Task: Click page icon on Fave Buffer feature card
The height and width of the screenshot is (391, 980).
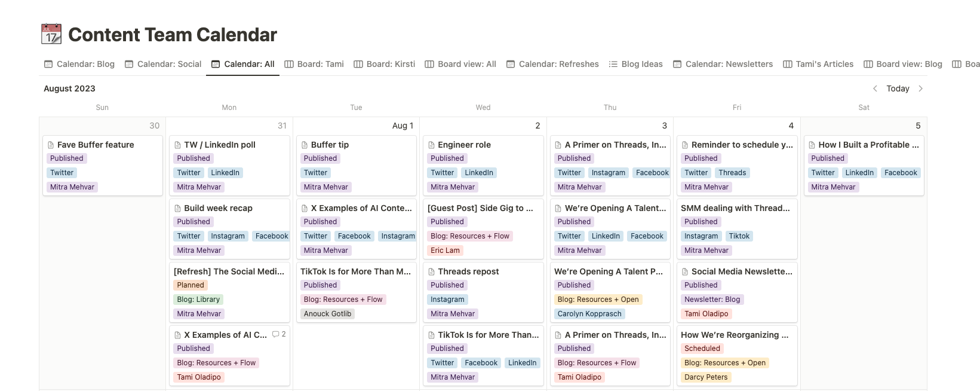Action: coord(51,145)
